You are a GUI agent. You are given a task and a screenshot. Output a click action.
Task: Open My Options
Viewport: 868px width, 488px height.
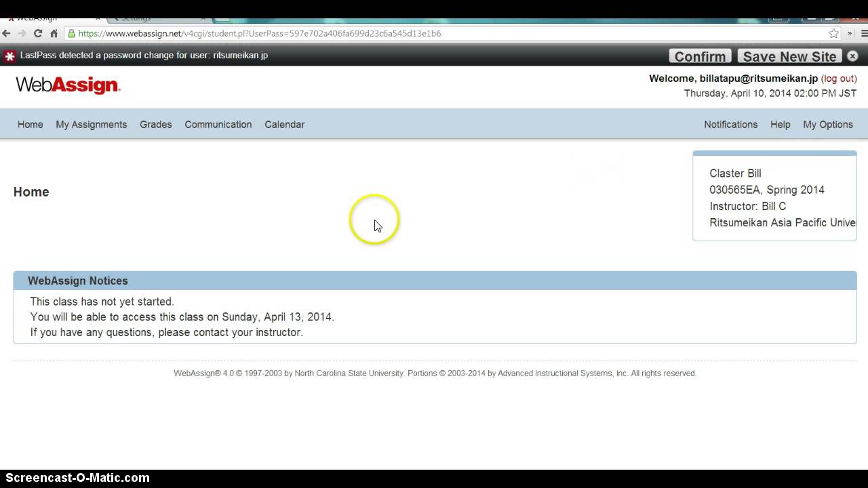[x=828, y=125]
